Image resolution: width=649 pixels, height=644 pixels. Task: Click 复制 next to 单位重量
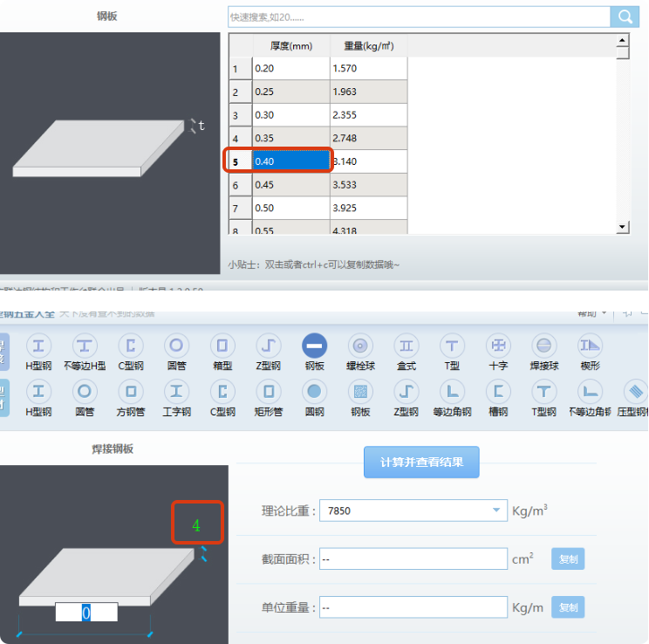(568, 607)
